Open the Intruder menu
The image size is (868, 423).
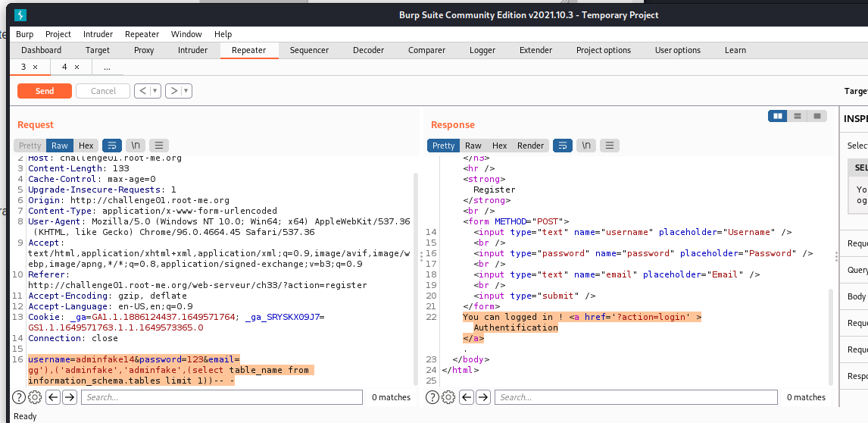(98, 34)
